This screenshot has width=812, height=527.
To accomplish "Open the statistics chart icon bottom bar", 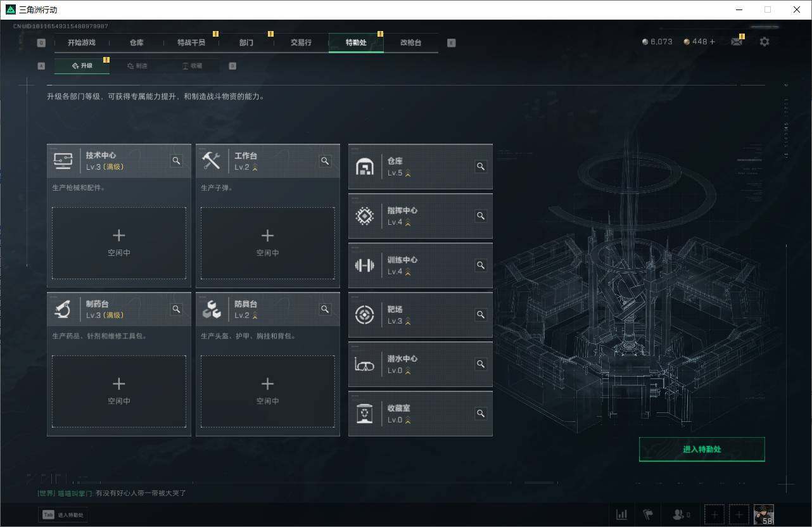I will pyautogui.click(x=621, y=514).
